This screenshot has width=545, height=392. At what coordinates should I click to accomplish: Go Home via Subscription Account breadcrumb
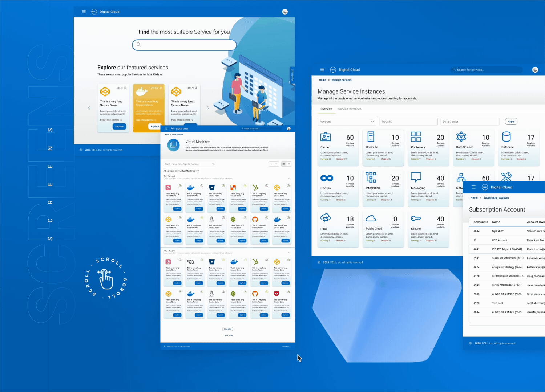[x=474, y=198]
